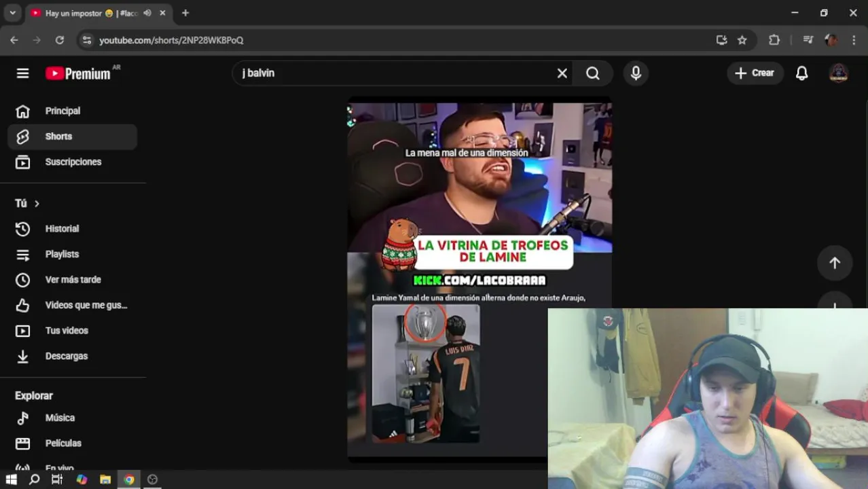868x489 pixels.
Task: Open Videos que me gustan
Action: click(73, 305)
